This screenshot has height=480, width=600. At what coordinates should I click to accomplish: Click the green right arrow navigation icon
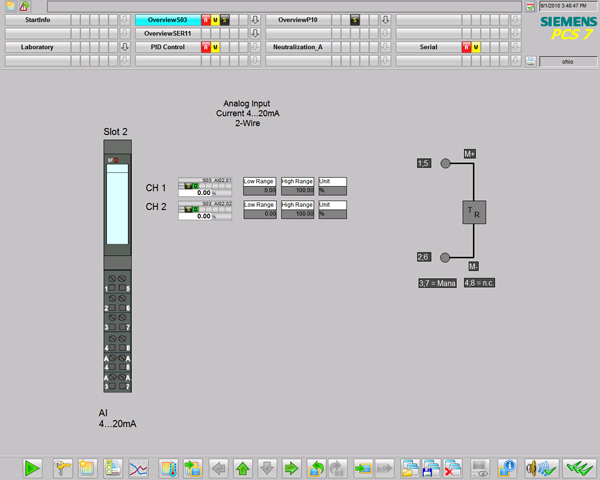point(291,467)
